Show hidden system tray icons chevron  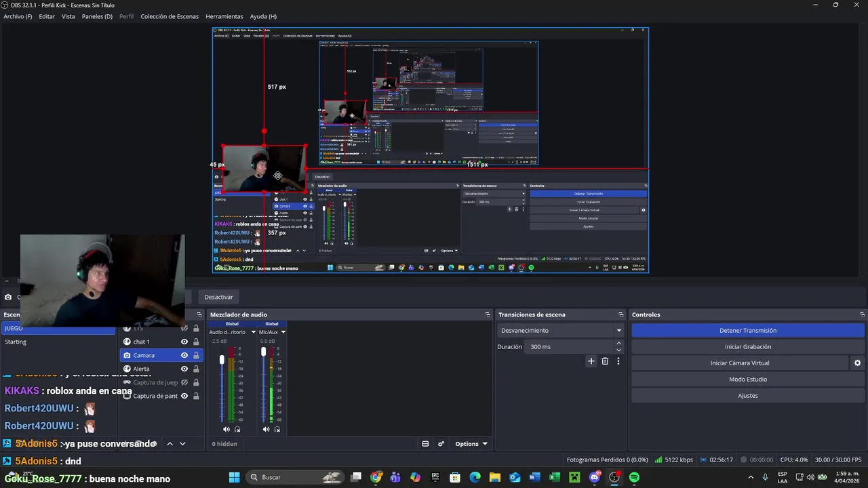(x=750, y=477)
